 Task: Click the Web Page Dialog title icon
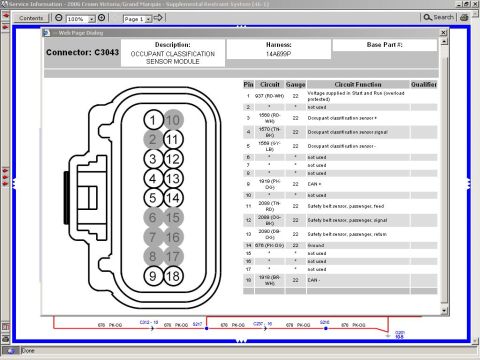click(x=47, y=33)
